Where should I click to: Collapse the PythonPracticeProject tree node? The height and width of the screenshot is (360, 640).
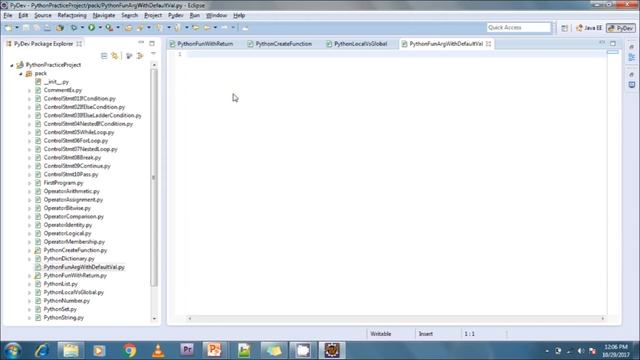click(12, 65)
